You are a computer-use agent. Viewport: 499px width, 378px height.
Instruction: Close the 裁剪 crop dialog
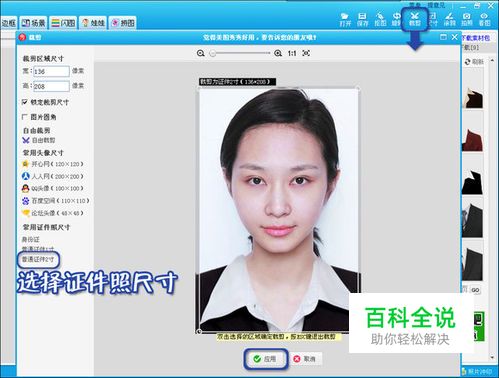[x=454, y=37]
